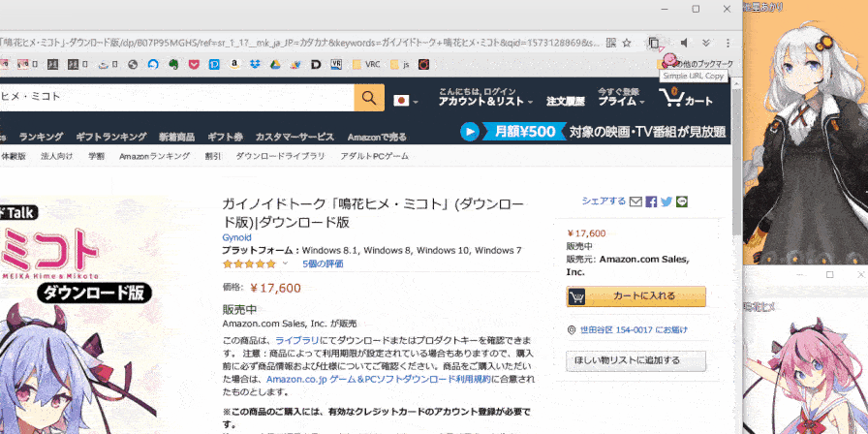Image resolution: width=868 pixels, height=434 pixels.
Task: Open the black D bookmark icon
Action: tap(316, 65)
